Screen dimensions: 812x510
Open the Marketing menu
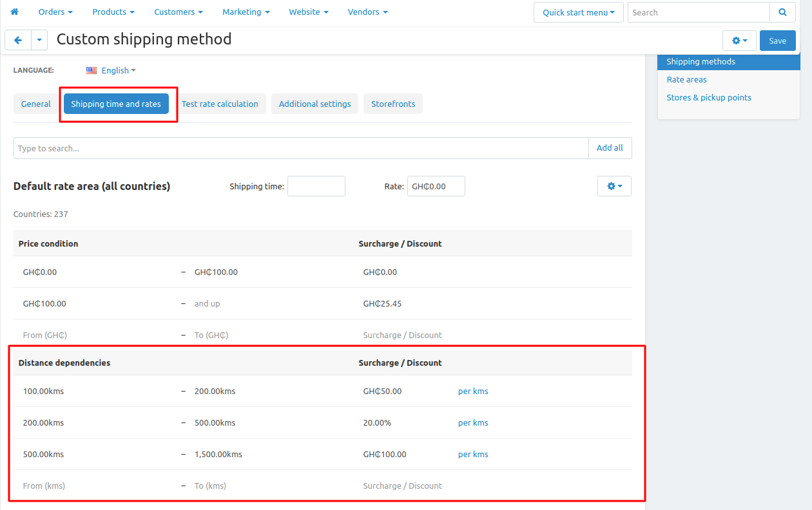(246, 12)
